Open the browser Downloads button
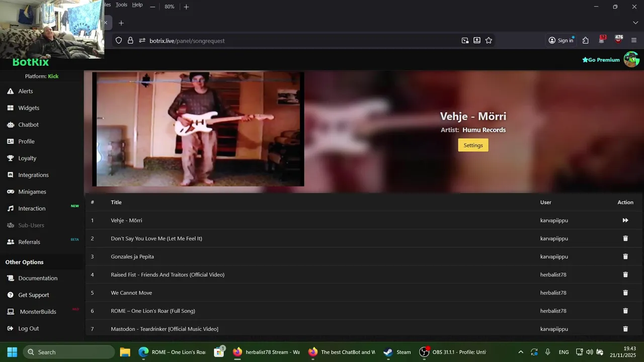 pos(477,40)
